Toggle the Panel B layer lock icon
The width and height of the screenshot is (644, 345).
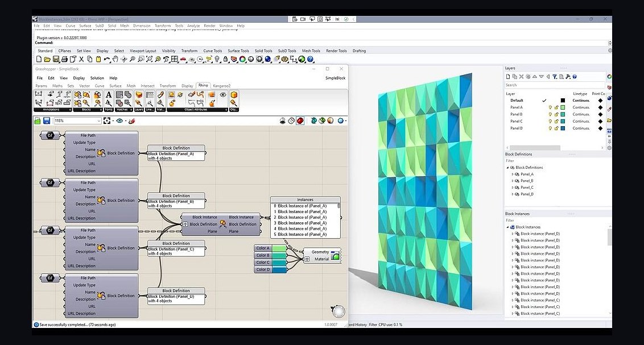pos(556,114)
